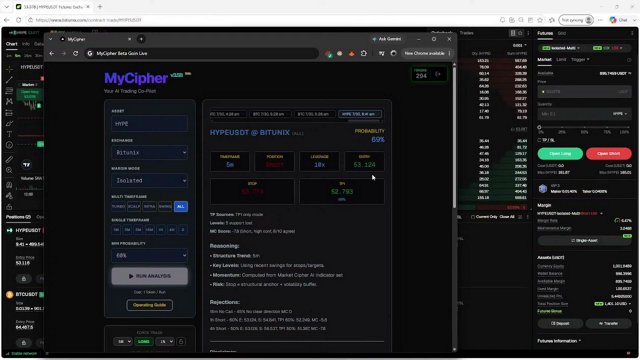Reload the MyCipher page in Chrome
The image size is (640, 360).
76,53
